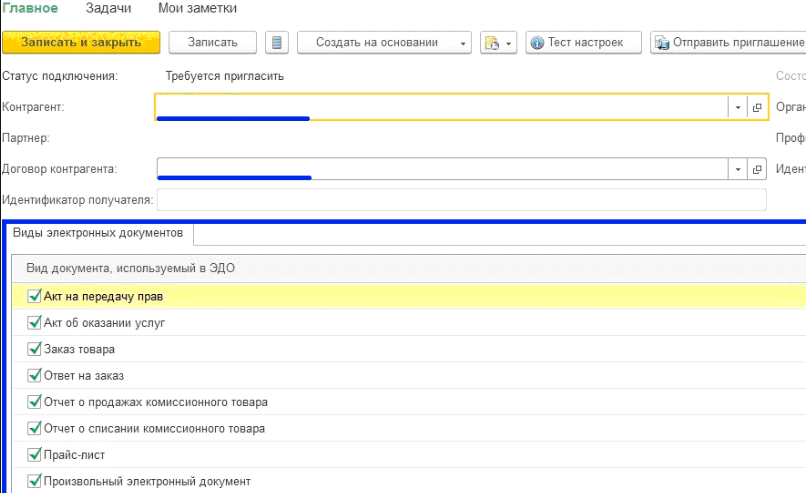806x493 pixels.
Task: Select the Прайс-лист row text
Action: click(74, 455)
